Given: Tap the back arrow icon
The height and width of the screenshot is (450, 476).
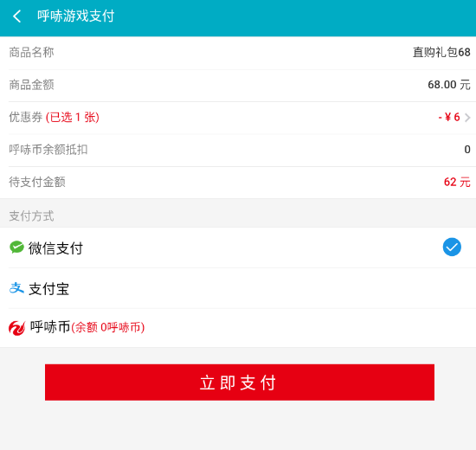Looking at the screenshot, I should [x=17, y=16].
